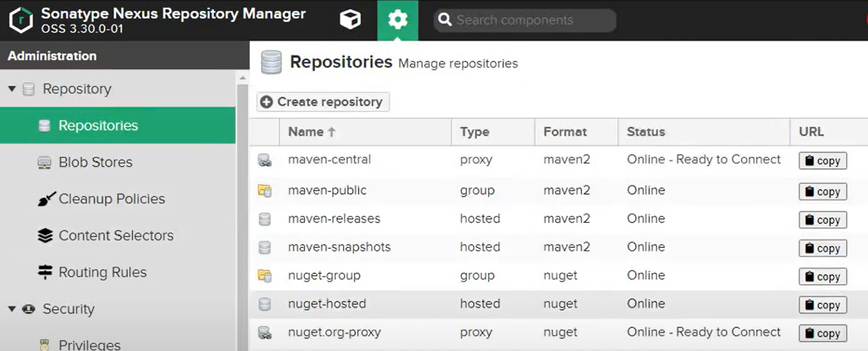Open the Browse cube icon
Image resolution: width=868 pixels, height=351 pixels.
(x=350, y=20)
